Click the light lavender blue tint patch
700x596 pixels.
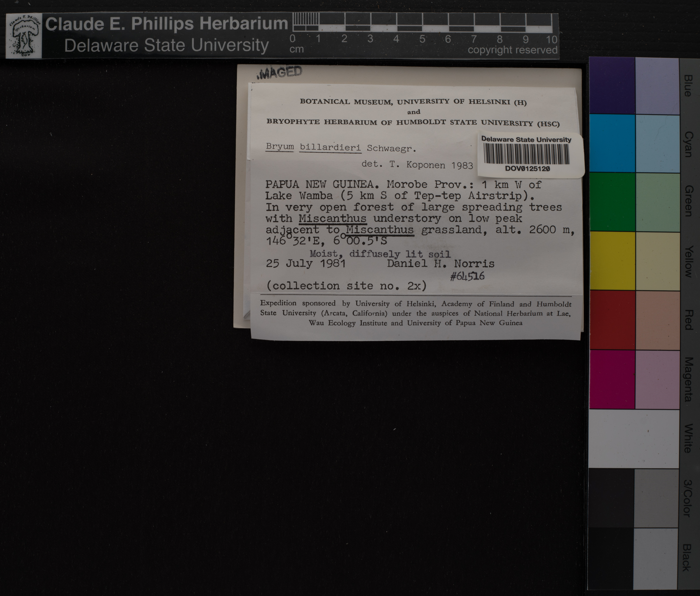pos(657,86)
